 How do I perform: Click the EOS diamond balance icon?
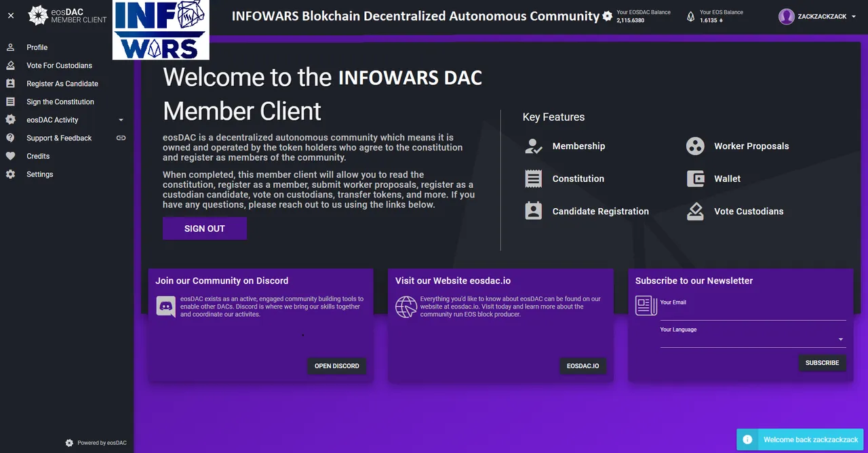coord(691,16)
